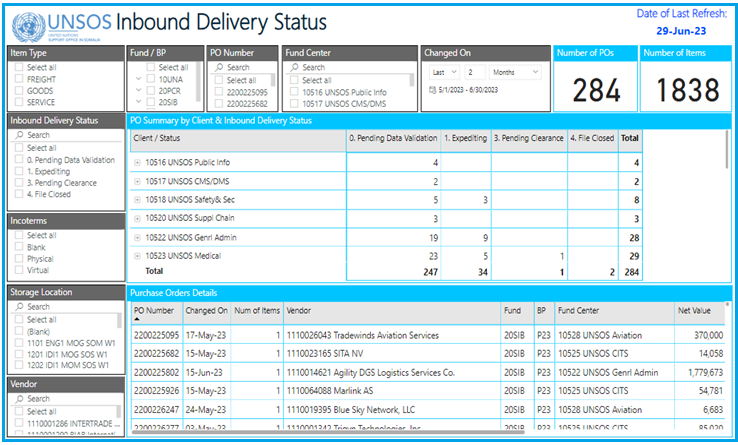Check 1. Expediting status filter
The width and height of the screenshot is (738, 445).
(19, 171)
